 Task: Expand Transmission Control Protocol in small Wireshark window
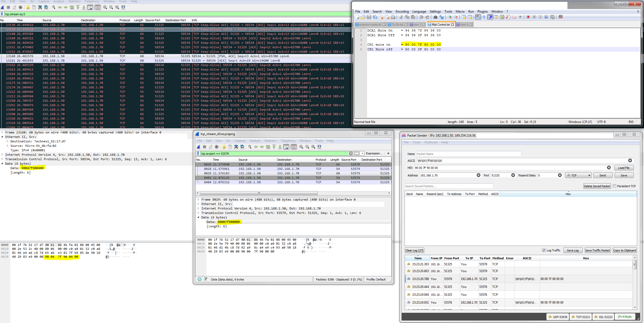click(198, 213)
